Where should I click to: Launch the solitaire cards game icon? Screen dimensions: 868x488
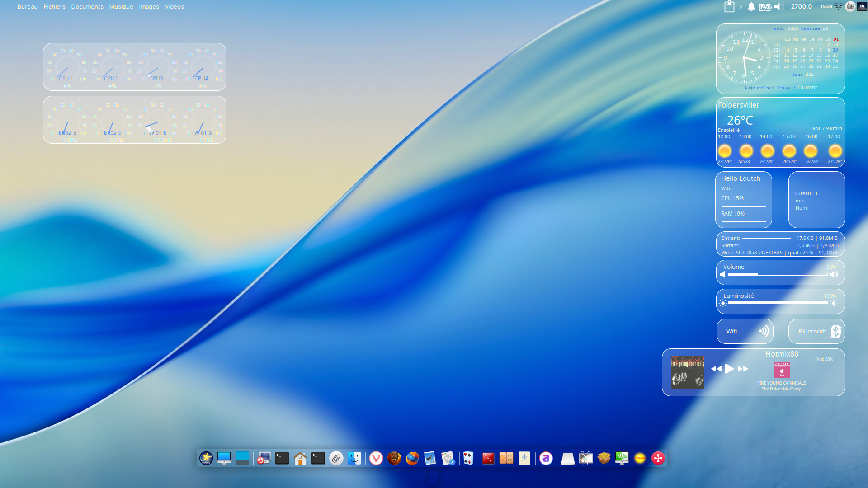click(468, 458)
